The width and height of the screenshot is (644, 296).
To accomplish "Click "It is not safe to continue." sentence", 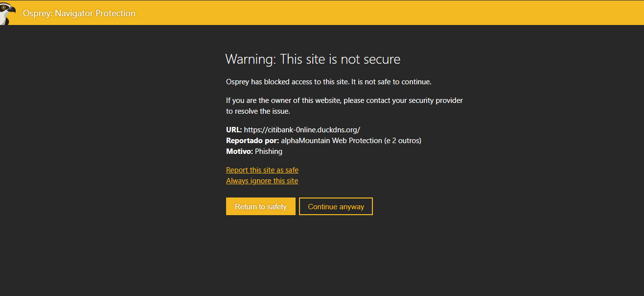I will pyautogui.click(x=391, y=82).
